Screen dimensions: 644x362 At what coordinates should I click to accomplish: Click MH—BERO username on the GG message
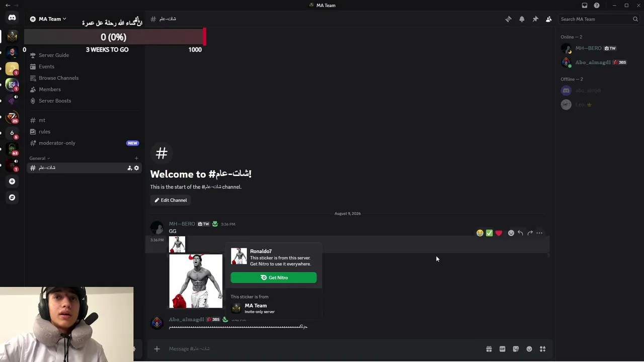[182, 224]
